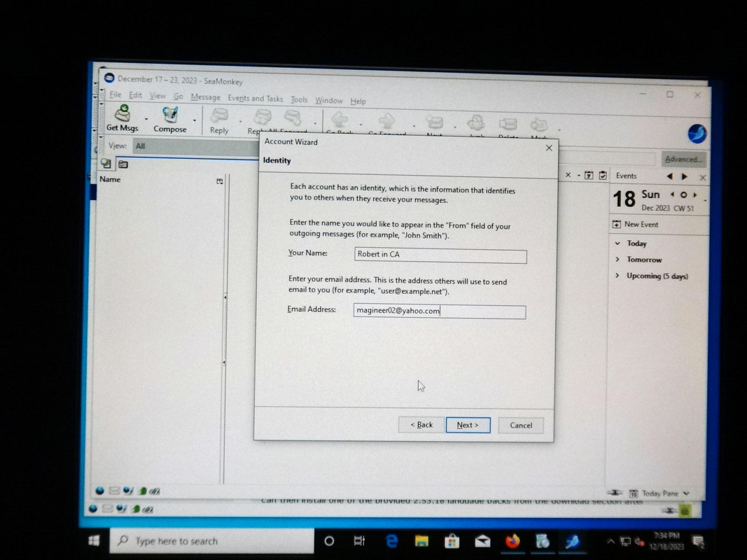Screen dimensions: 747x560
Task: Close the Account Wizard dialog with X
Action: pos(549,148)
